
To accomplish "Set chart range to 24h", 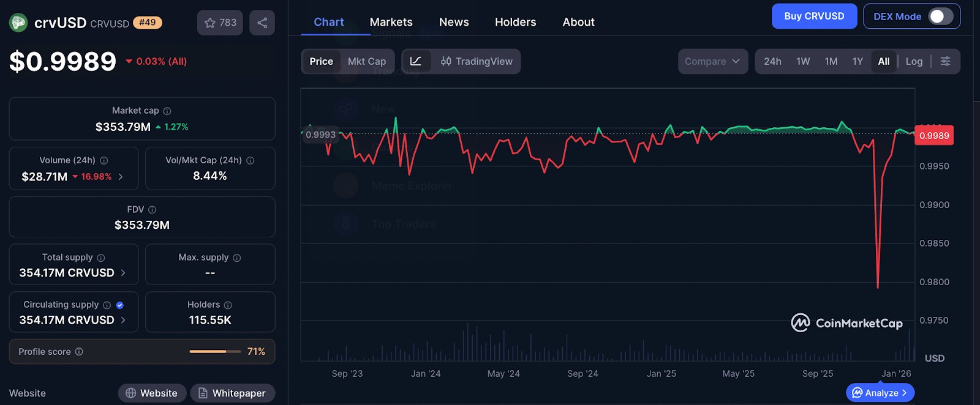I will coord(772,61).
